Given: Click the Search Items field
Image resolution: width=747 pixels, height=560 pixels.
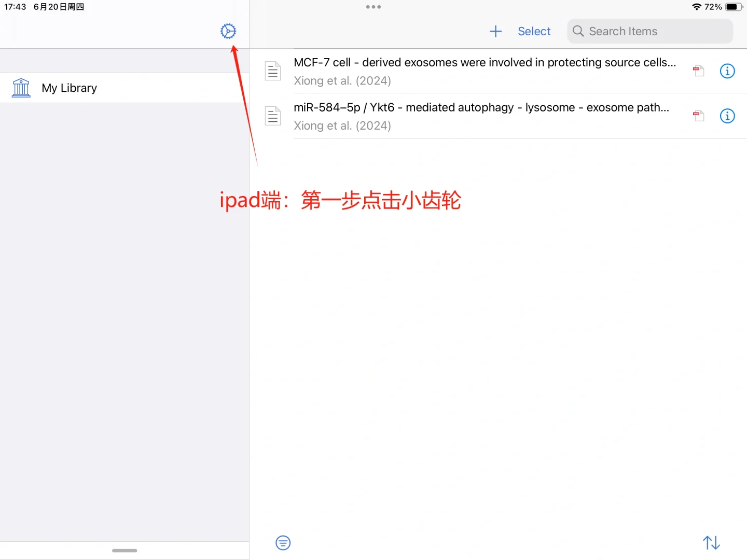Looking at the screenshot, I should pyautogui.click(x=648, y=31).
